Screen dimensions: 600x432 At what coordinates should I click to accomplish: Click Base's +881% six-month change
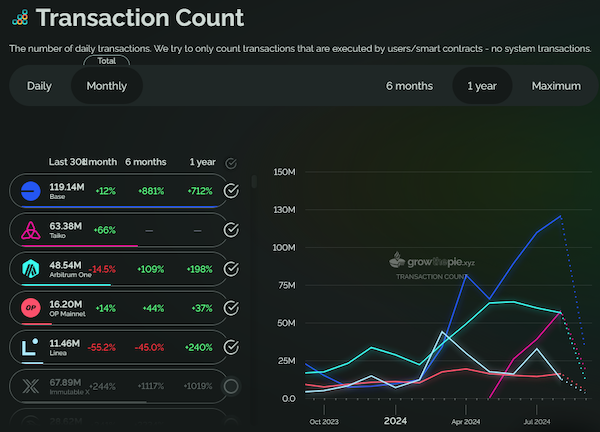pyautogui.click(x=151, y=191)
